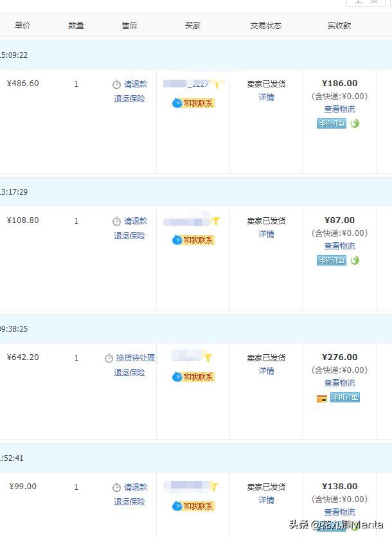Click the blurred buyer name in ¥276.00 order

click(187, 356)
